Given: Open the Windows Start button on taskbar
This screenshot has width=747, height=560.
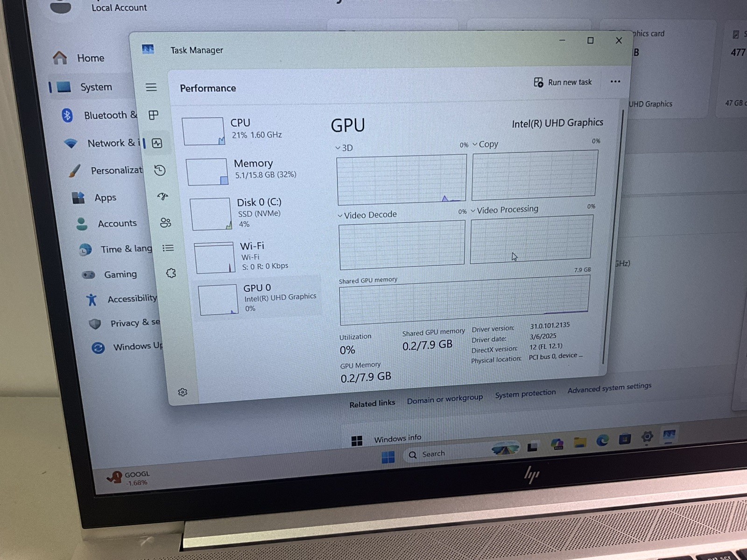Looking at the screenshot, I should pos(388,457).
